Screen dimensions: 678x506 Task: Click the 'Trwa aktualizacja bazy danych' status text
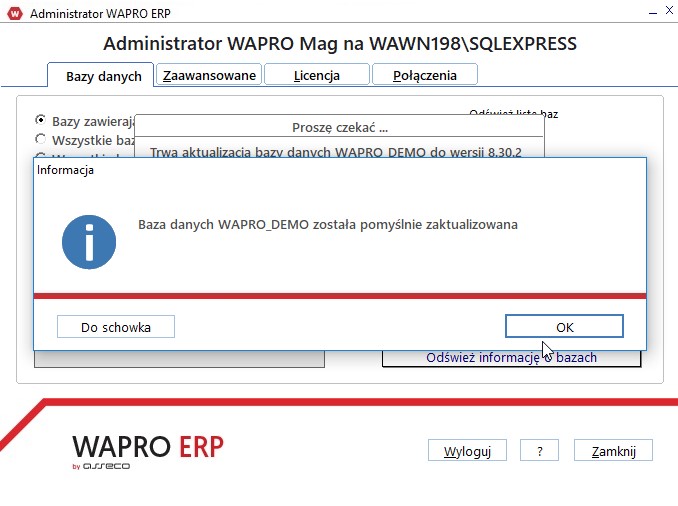(336, 152)
